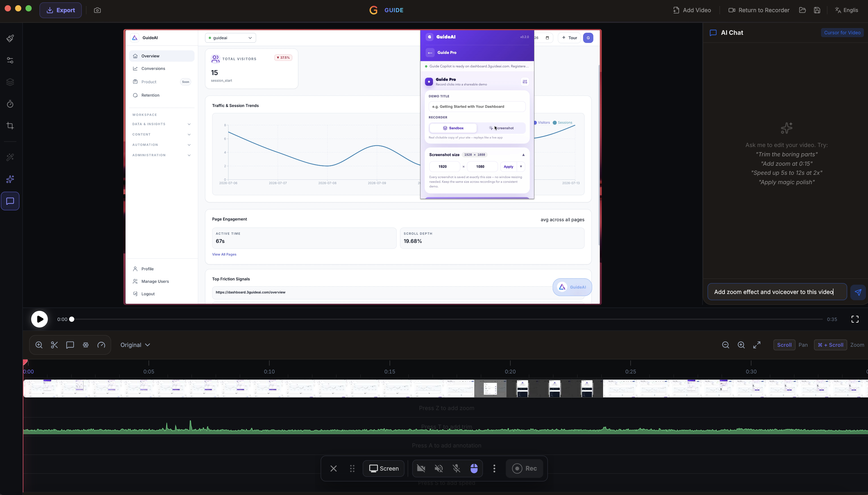Select the paintbrush tool in the left sidebar

coord(10,38)
